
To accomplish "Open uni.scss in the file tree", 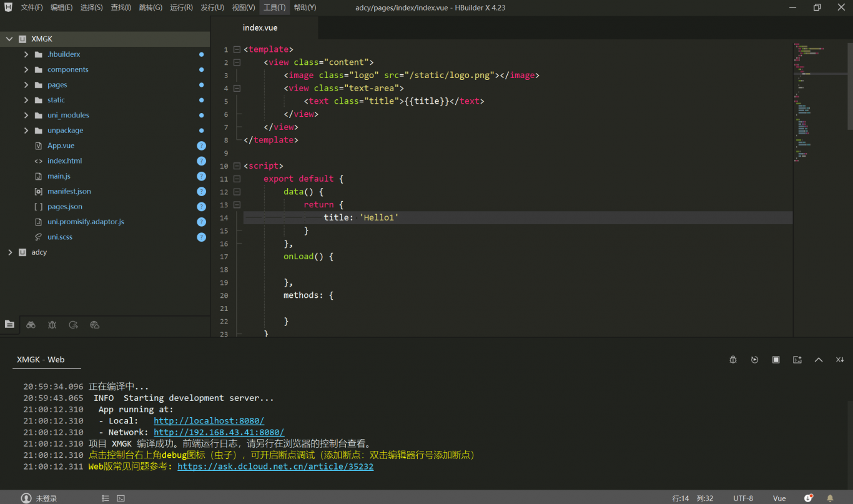I will point(60,237).
